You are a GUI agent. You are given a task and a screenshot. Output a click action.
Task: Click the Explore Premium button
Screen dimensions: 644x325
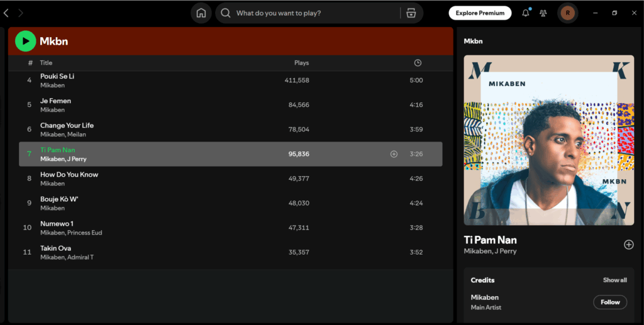point(480,13)
